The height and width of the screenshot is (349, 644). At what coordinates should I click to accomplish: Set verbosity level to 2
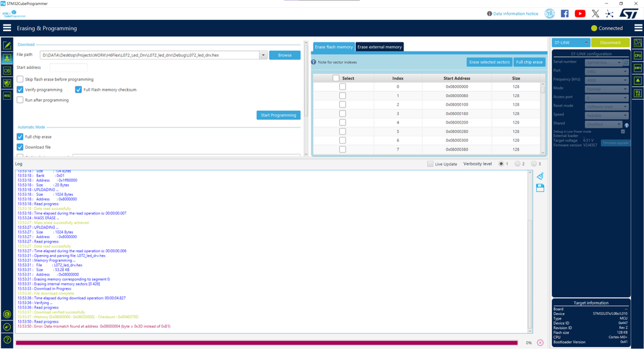point(518,164)
